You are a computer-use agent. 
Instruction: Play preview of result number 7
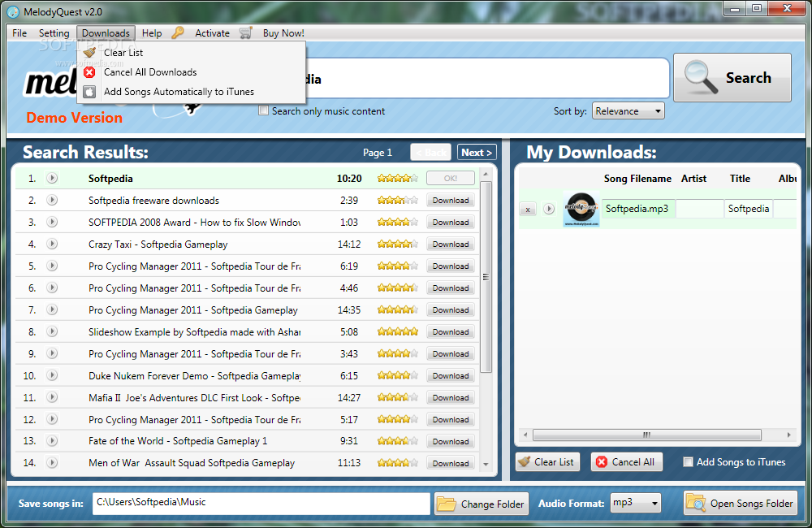[x=52, y=309]
